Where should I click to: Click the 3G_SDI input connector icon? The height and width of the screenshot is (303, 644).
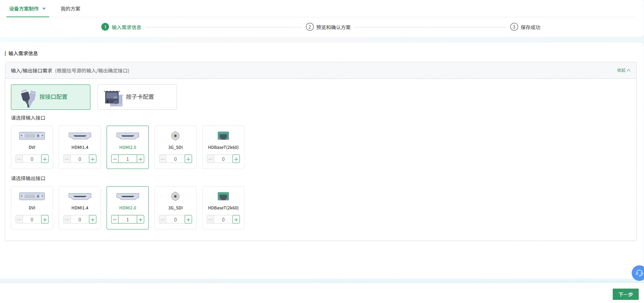pos(176,136)
